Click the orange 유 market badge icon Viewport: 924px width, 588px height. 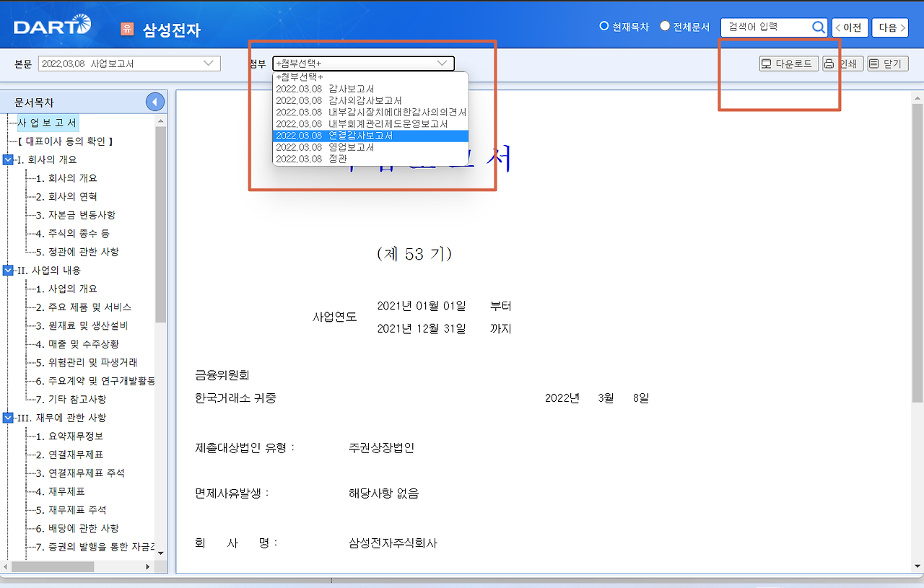point(127,29)
